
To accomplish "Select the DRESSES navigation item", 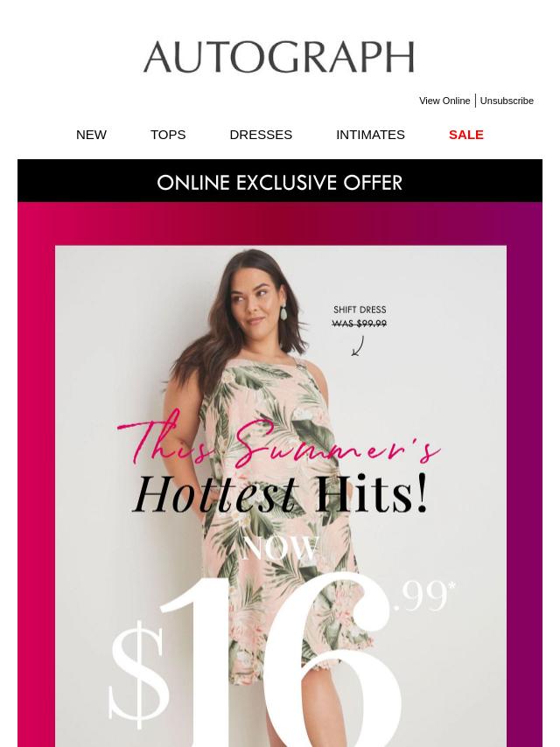I will click(x=261, y=135).
